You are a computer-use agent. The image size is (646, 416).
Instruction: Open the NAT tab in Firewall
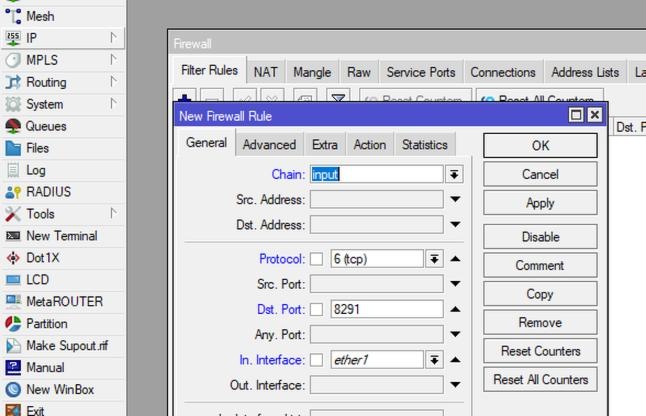tap(266, 72)
